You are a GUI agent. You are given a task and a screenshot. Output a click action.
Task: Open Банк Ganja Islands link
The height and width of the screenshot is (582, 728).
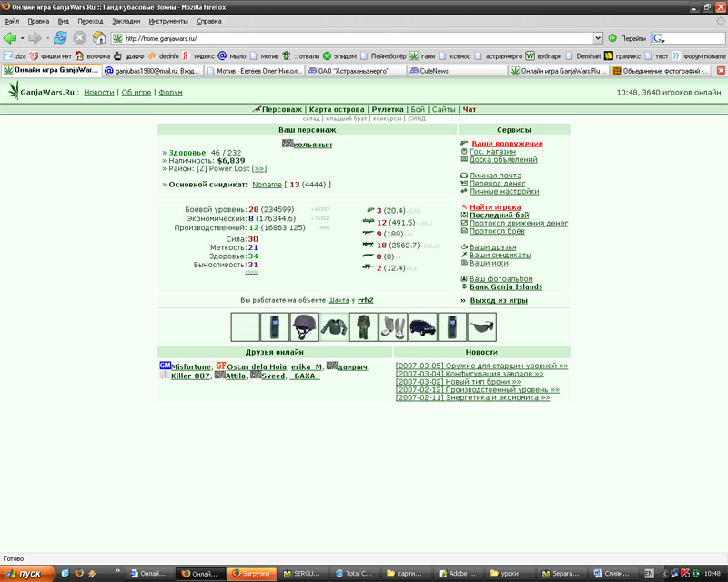pyautogui.click(x=506, y=286)
